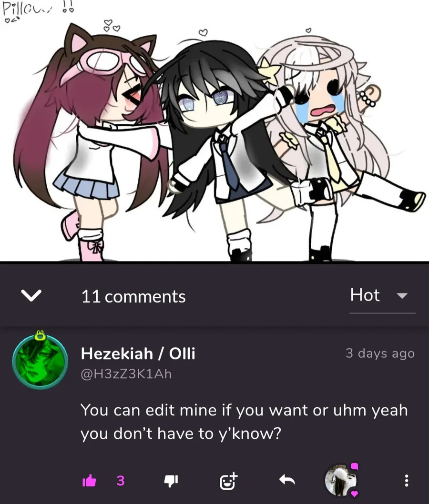Dislike the comment with thumbs-down icon
The height and width of the screenshot is (504, 429).
coord(171,481)
